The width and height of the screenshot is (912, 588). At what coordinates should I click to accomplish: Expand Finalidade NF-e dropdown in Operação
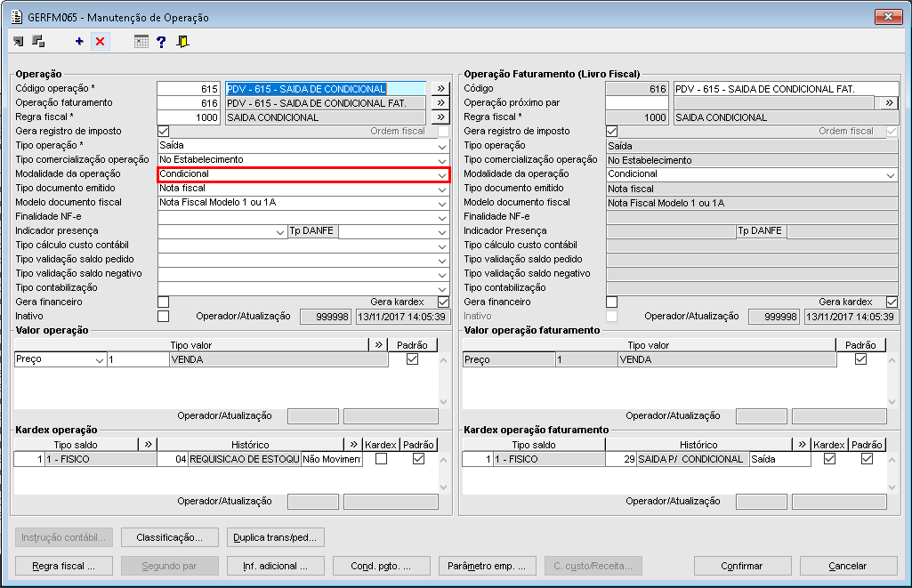click(442, 217)
